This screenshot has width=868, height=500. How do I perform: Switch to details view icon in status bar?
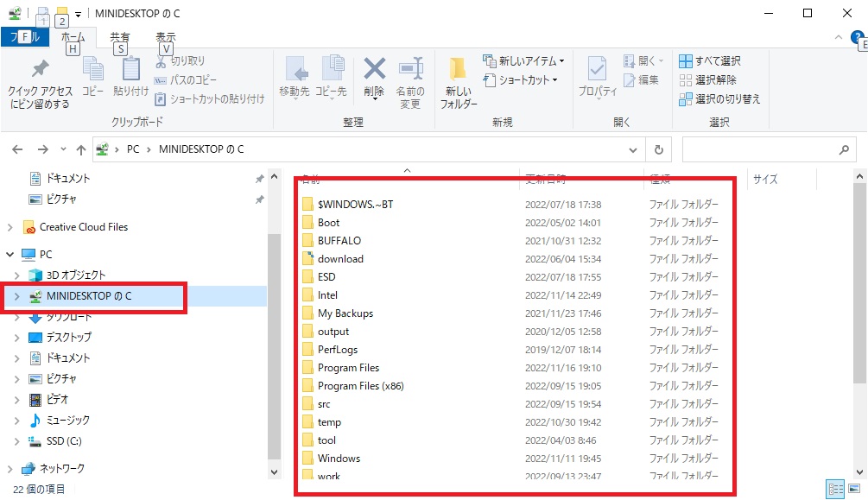pos(835,489)
